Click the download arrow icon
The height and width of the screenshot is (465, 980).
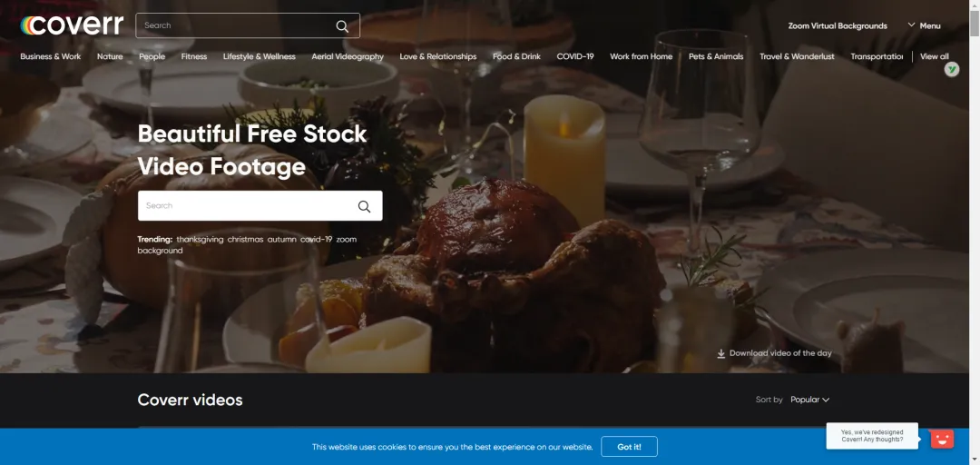point(720,353)
